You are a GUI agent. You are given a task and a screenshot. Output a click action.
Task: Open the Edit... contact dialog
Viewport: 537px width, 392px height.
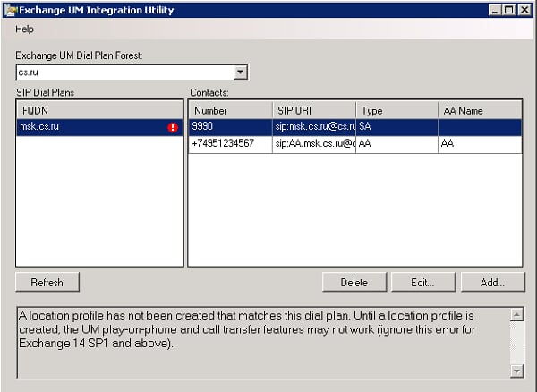(x=423, y=282)
